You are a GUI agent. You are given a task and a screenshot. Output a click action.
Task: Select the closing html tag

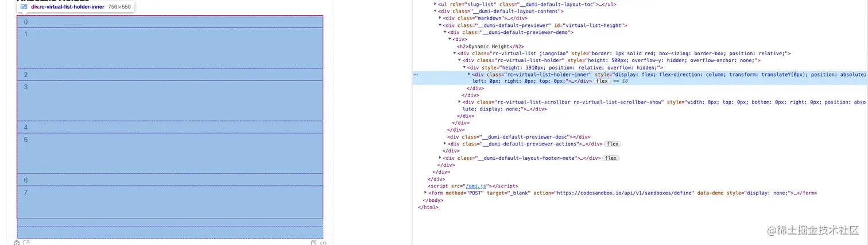click(429, 207)
